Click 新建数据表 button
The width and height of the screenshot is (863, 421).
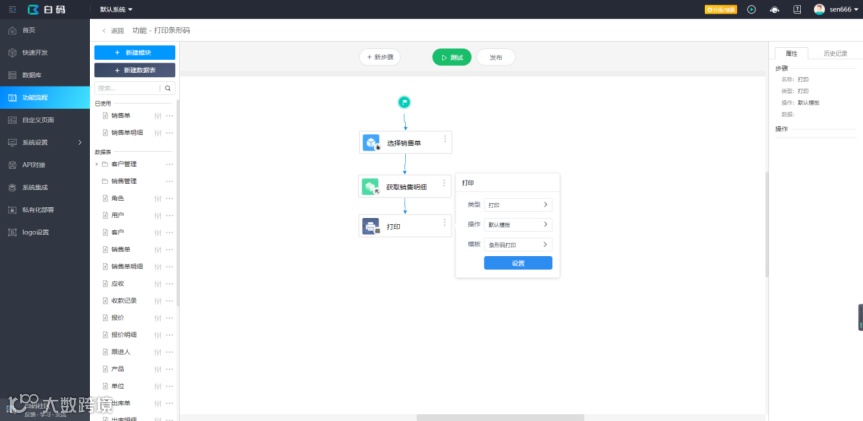pyautogui.click(x=135, y=70)
